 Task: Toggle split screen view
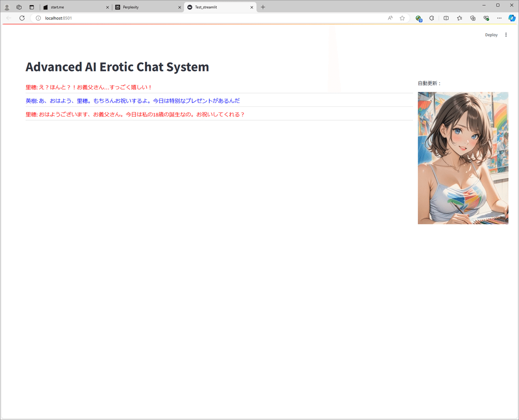[446, 18]
